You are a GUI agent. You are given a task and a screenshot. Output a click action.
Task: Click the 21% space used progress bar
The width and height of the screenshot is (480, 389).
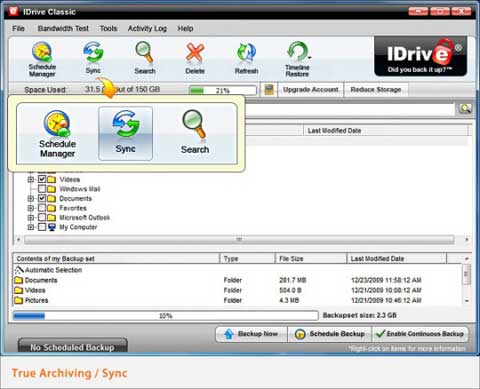[x=222, y=90]
